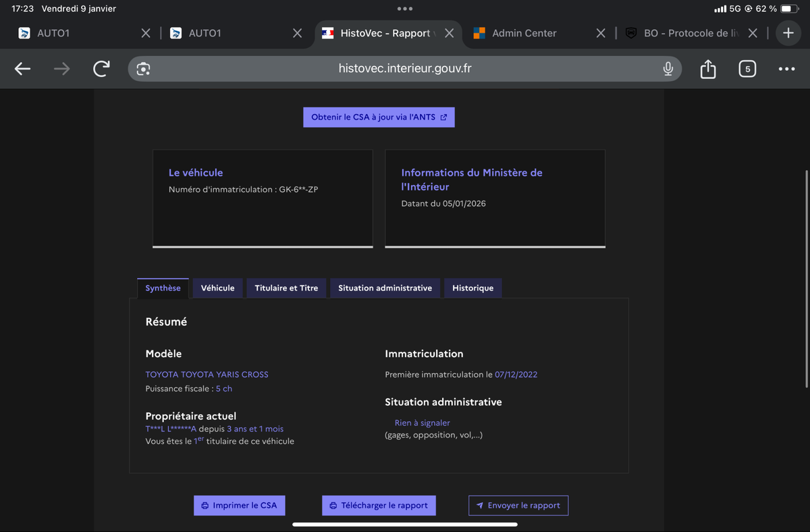Close the Admin Center tab
This screenshot has width=810, height=532.
[601, 33]
